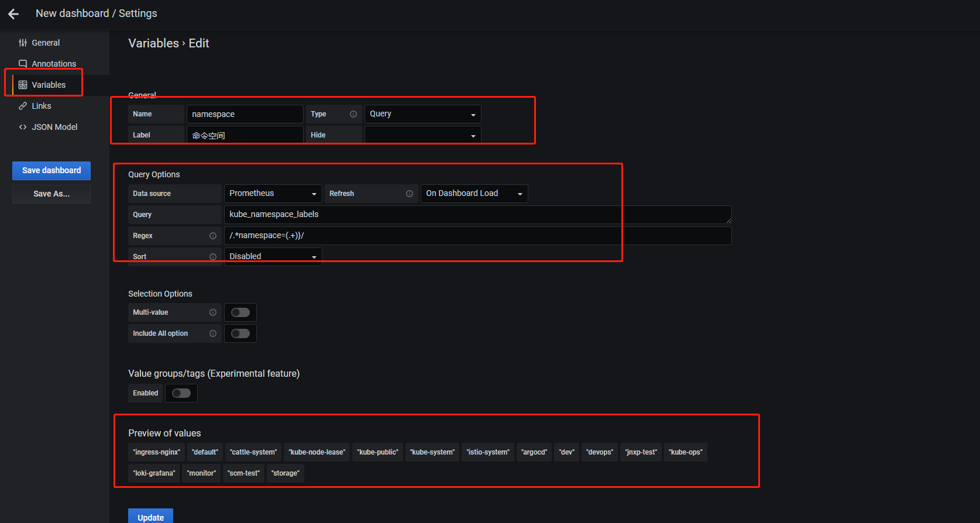Image resolution: width=980 pixels, height=523 pixels.
Task: Enable the Multi-value switch
Action: pos(240,312)
